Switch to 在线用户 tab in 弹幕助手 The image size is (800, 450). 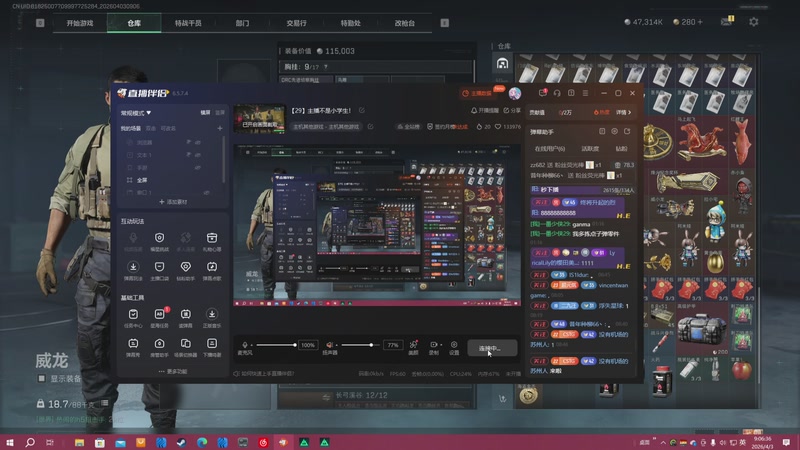(x=549, y=148)
